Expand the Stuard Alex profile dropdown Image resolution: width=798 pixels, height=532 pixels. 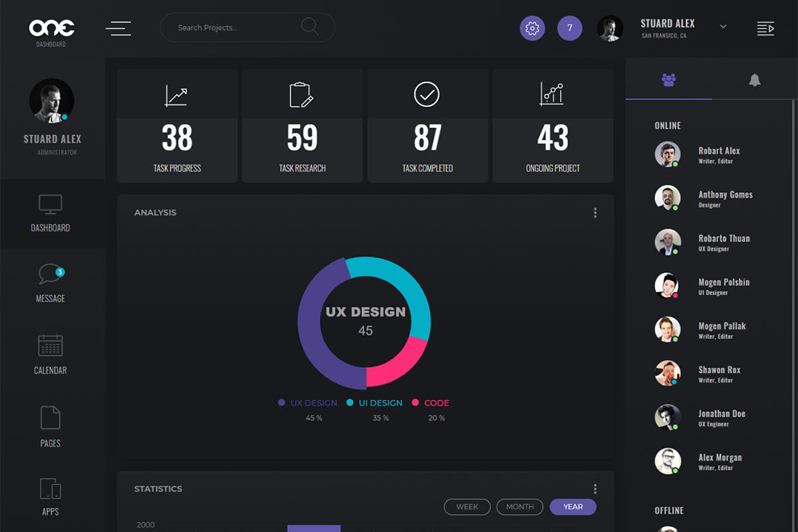click(723, 27)
